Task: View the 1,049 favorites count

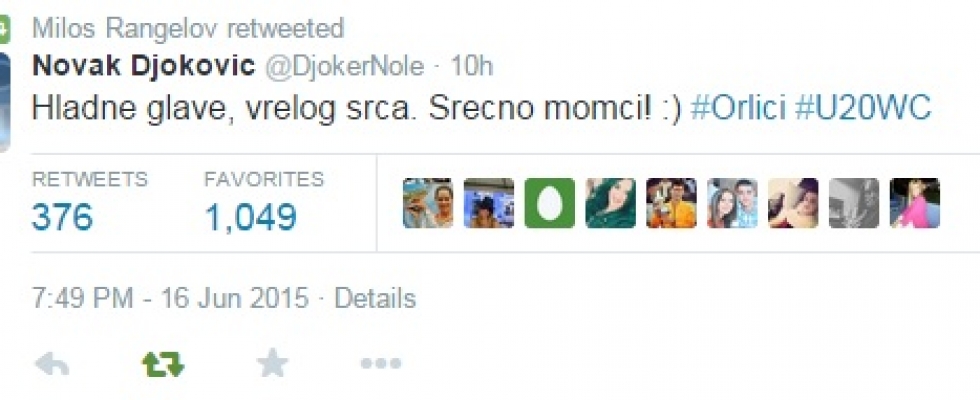Action: (x=251, y=218)
